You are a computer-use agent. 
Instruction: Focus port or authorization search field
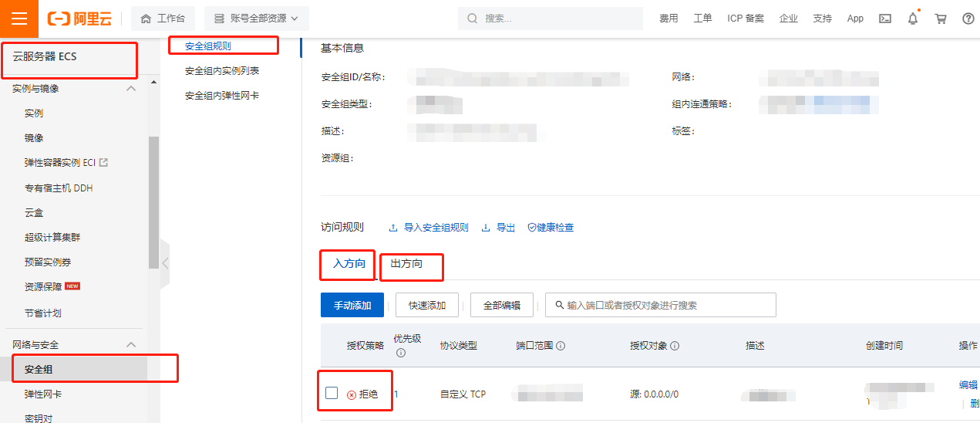tap(661, 305)
